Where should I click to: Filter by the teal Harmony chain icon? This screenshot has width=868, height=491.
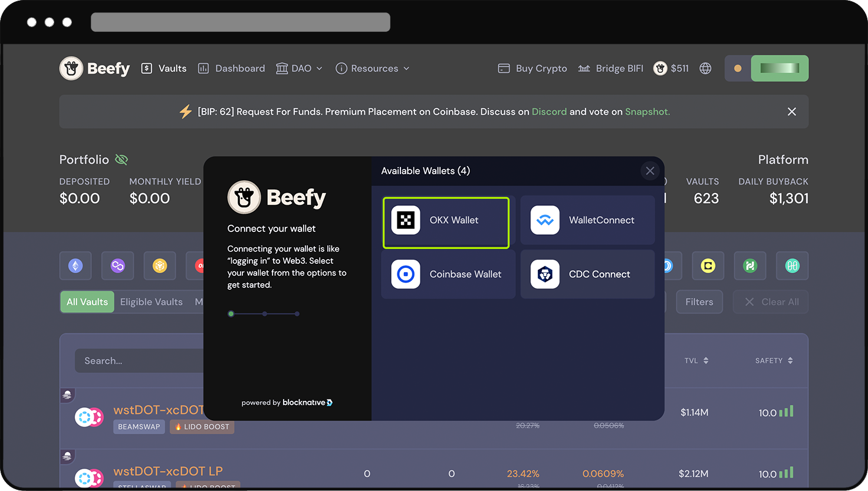click(x=793, y=266)
